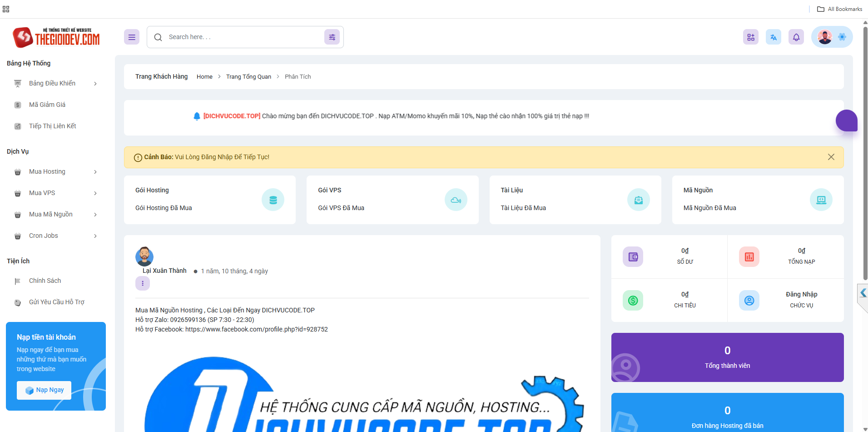This screenshot has width=868, height=432.
Task: Open the language translate icon
Action: pos(774,37)
